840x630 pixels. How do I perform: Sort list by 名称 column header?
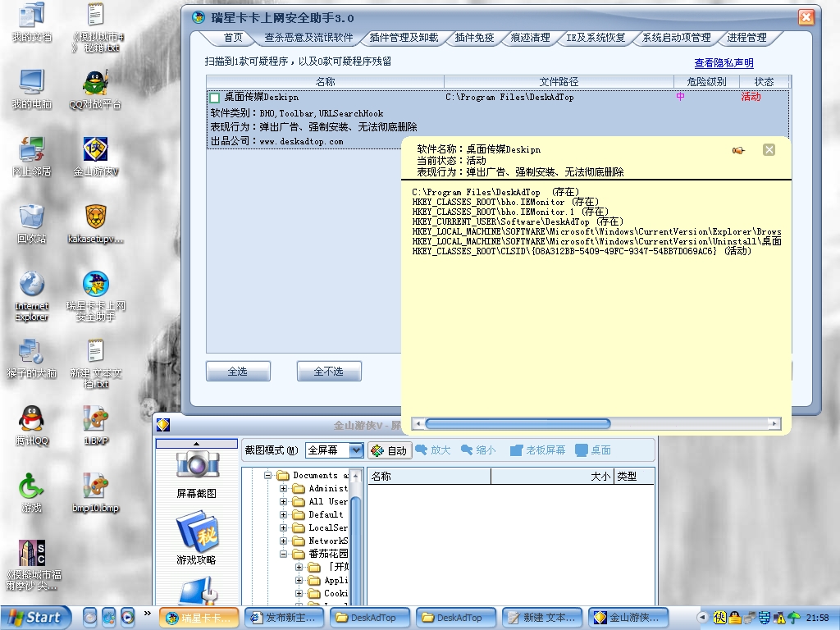[325, 82]
